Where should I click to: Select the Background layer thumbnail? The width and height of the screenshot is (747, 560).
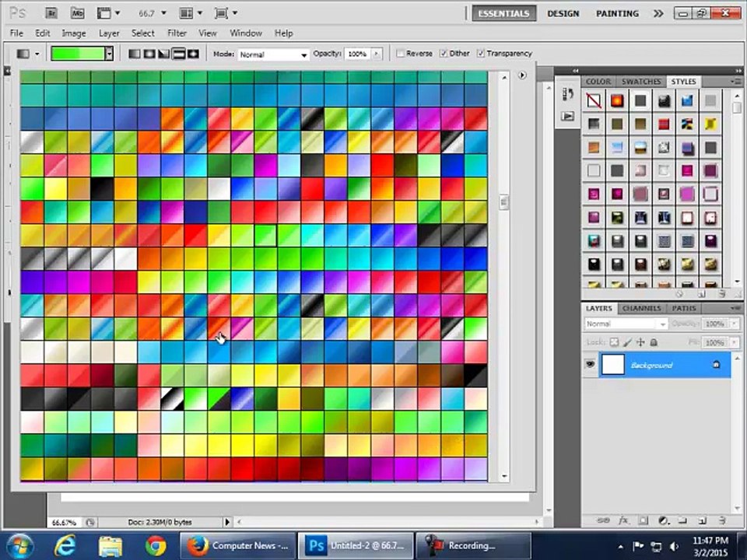[612, 365]
